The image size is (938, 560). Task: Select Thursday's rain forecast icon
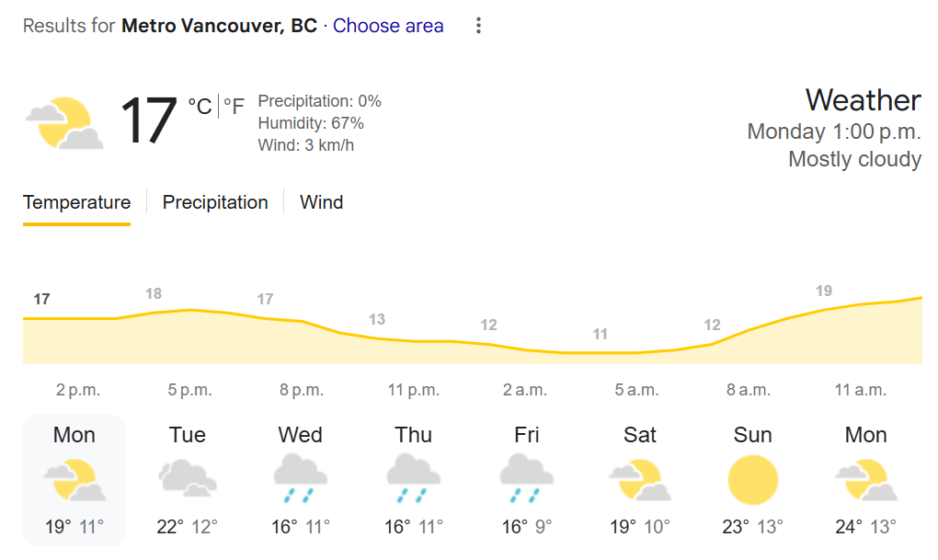coord(414,478)
